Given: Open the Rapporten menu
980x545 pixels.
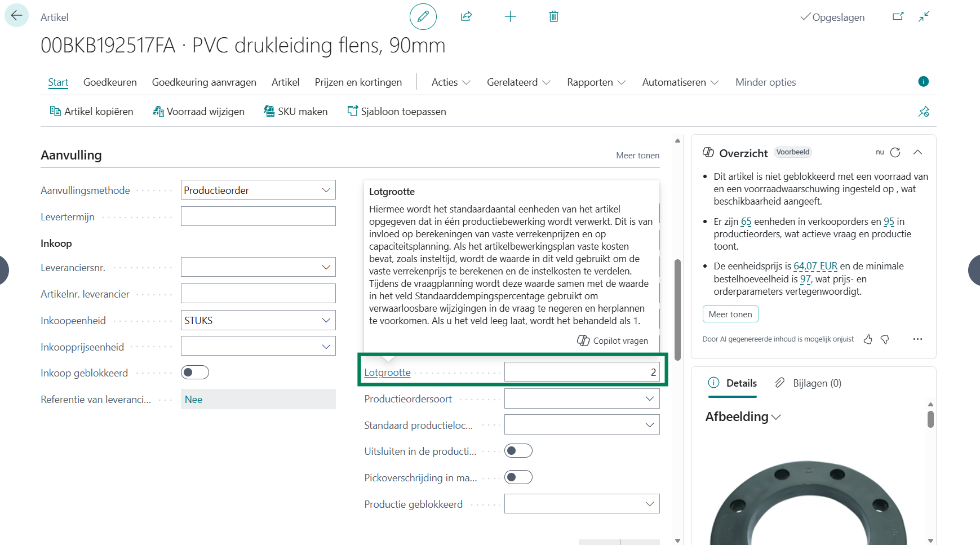Looking at the screenshot, I should [x=596, y=82].
